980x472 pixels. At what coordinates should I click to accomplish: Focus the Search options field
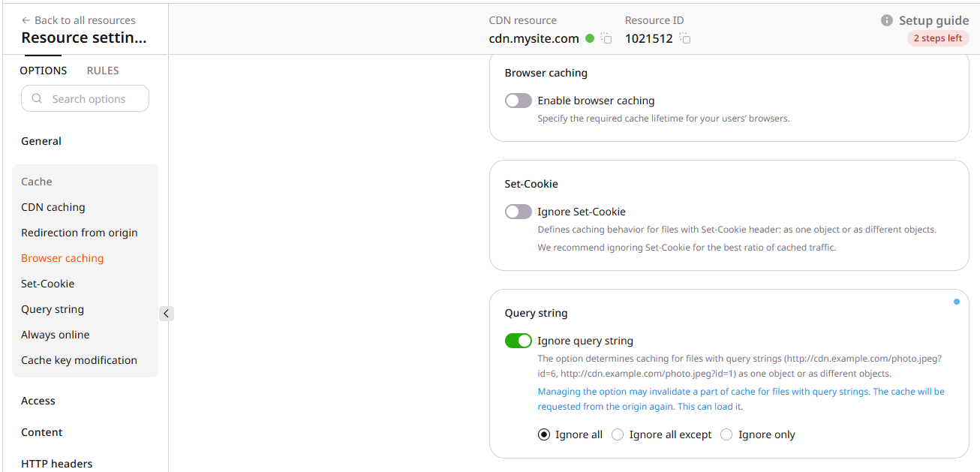pyautogui.click(x=85, y=99)
